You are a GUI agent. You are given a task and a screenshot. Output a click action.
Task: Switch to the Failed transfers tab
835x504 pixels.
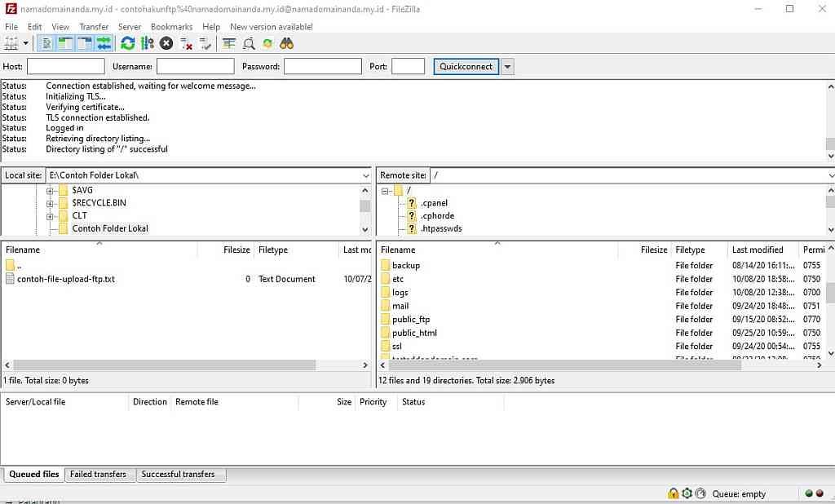coord(99,474)
